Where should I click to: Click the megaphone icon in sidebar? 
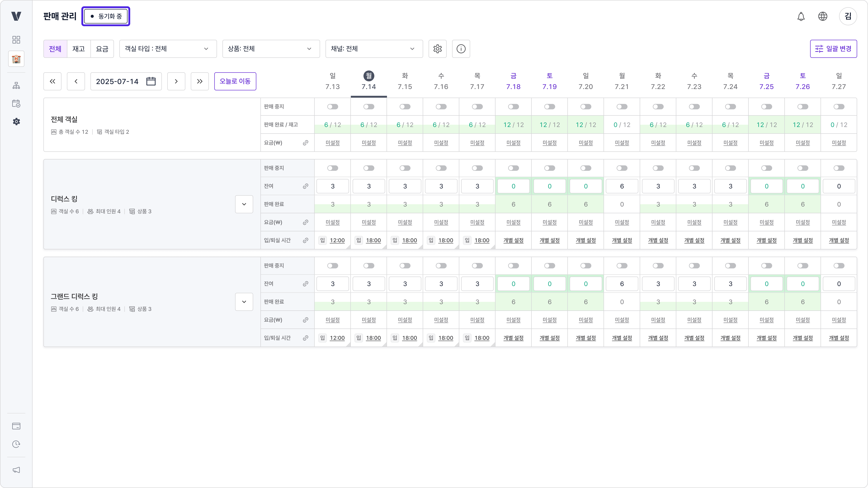16,470
